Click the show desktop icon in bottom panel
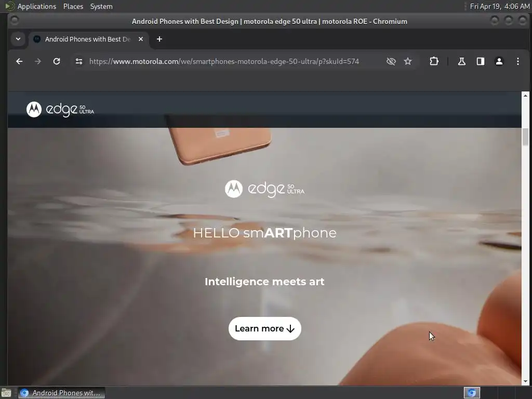The image size is (532, 399). (x=6, y=393)
